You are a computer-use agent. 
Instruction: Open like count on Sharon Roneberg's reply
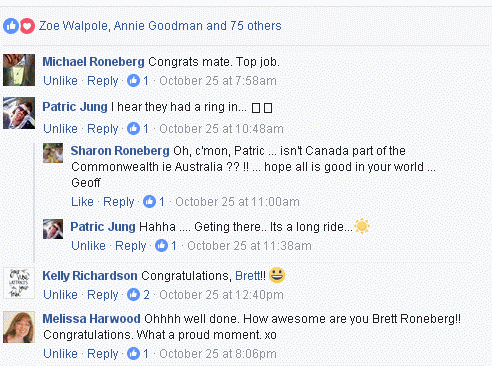[154, 202]
